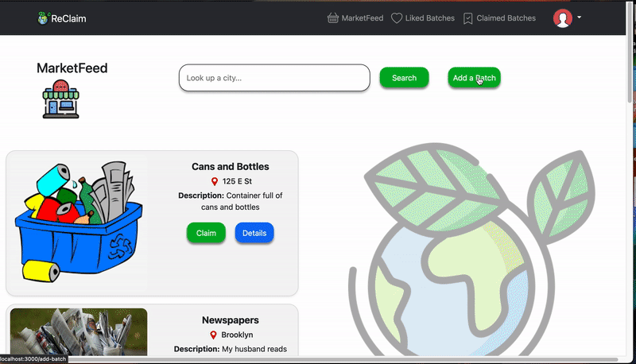Open the Newspapers batch photo
This screenshot has height=364, width=636.
tap(79, 332)
